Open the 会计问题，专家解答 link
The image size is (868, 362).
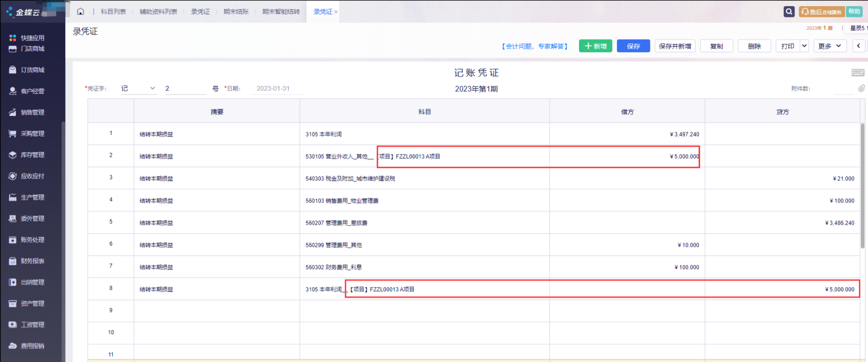[534, 46]
